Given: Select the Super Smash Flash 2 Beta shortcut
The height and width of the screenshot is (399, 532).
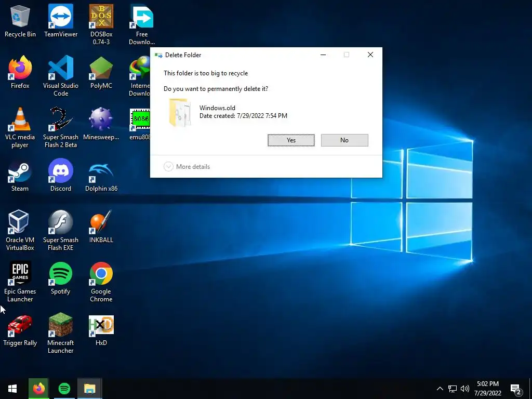Looking at the screenshot, I should click(61, 128).
